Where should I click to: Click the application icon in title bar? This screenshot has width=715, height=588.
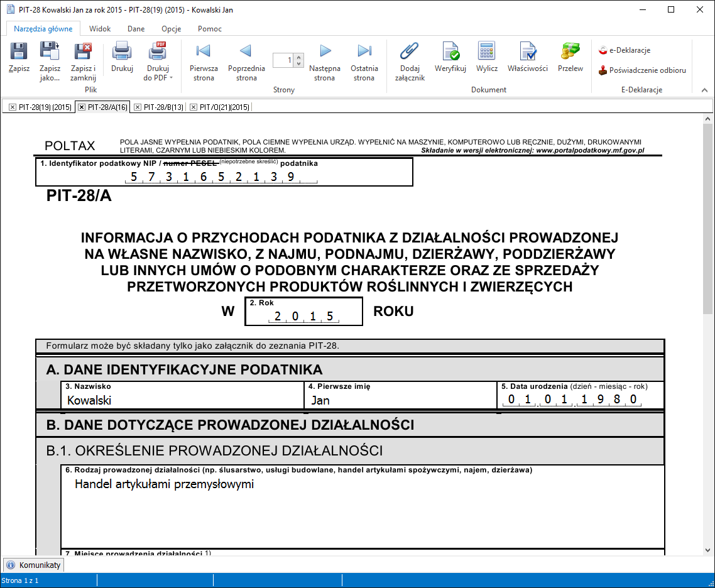pyautogui.click(x=11, y=9)
